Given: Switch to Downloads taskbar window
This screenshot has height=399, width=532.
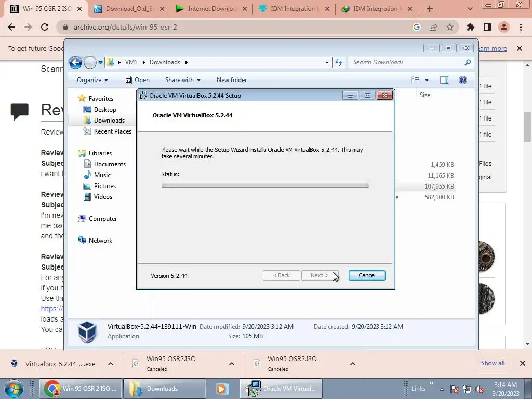Looking at the screenshot, I should pos(164,389).
